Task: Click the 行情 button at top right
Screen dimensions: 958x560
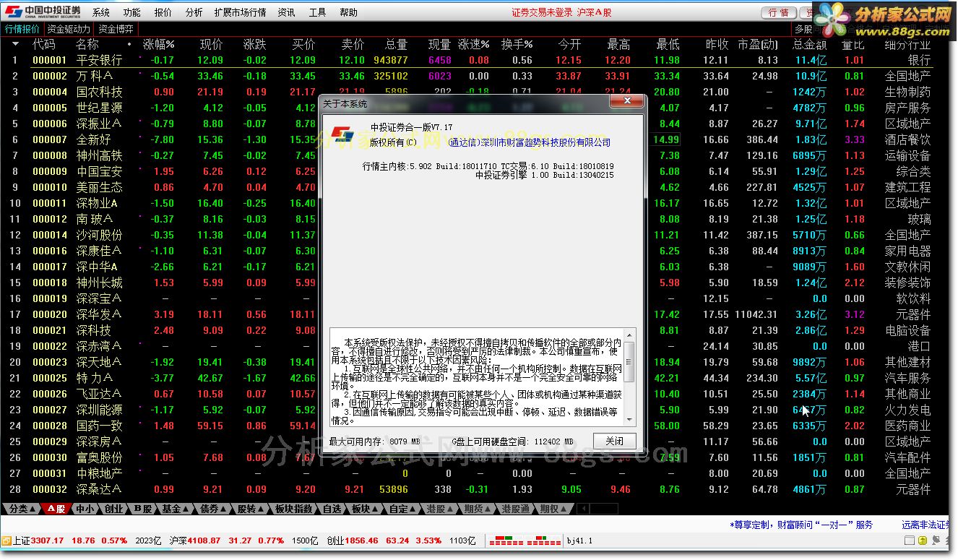Action: click(x=779, y=12)
